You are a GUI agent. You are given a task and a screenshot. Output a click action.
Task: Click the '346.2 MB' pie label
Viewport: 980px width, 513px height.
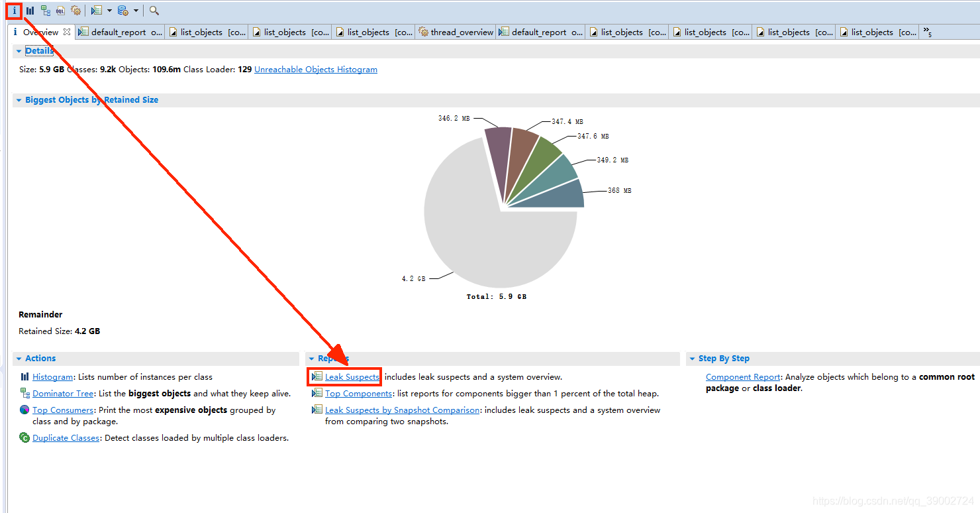click(454, 119)
